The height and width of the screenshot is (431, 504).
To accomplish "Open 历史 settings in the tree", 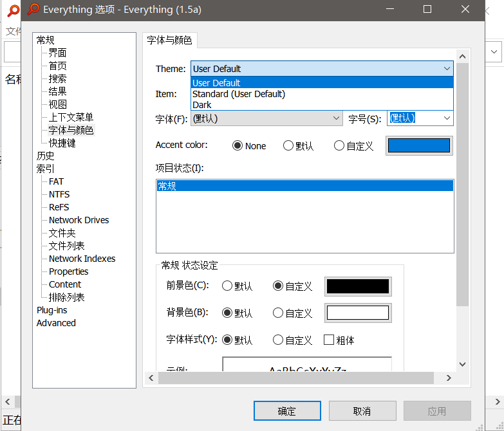I will 45,156.
